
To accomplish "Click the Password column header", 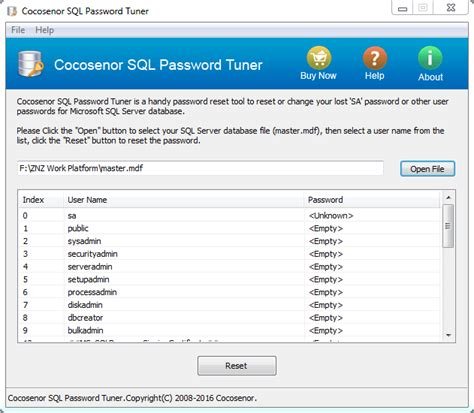I will 372,200.
